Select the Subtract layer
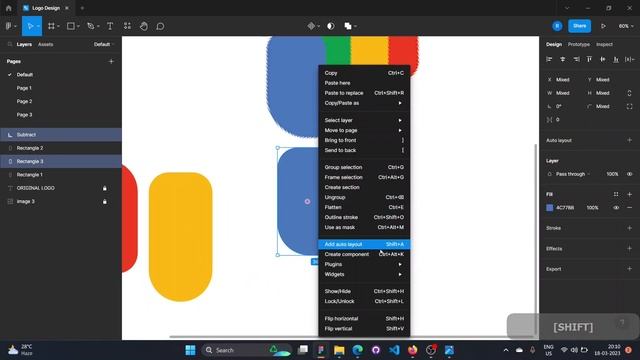This screenshot has height=360, width=640. (61, 135)
